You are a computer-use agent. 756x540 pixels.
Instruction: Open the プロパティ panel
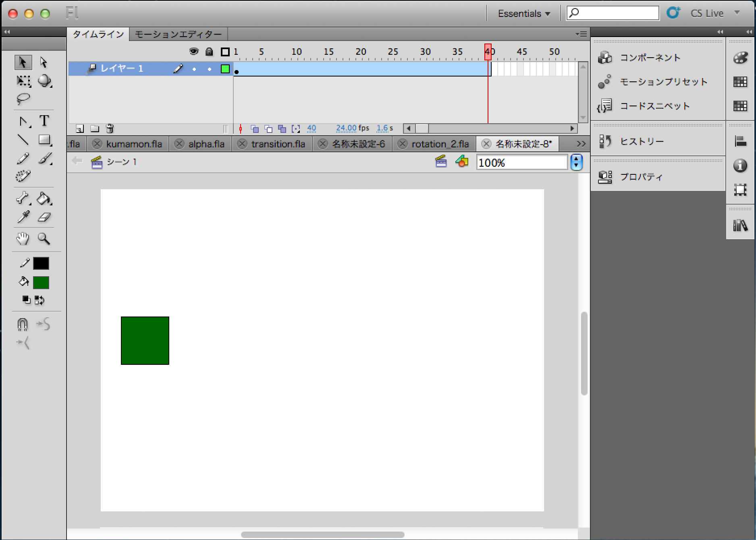pyautogui.click(x=641, y=177)
